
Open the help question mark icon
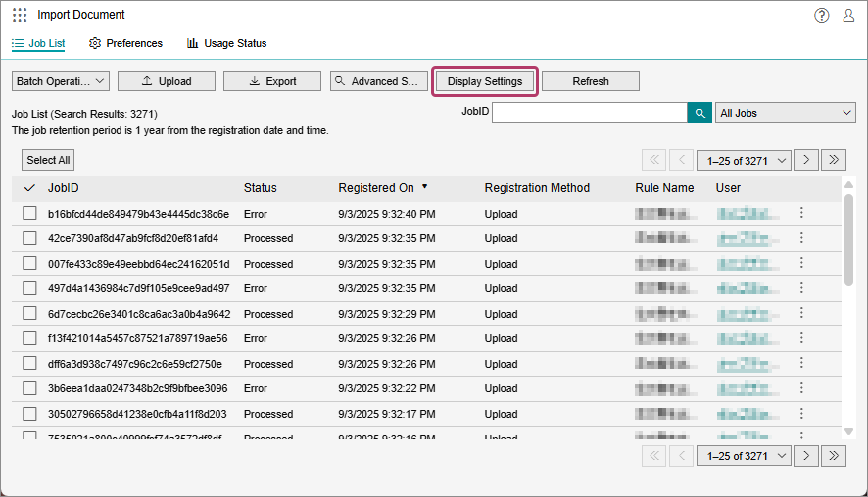point(822,15)
